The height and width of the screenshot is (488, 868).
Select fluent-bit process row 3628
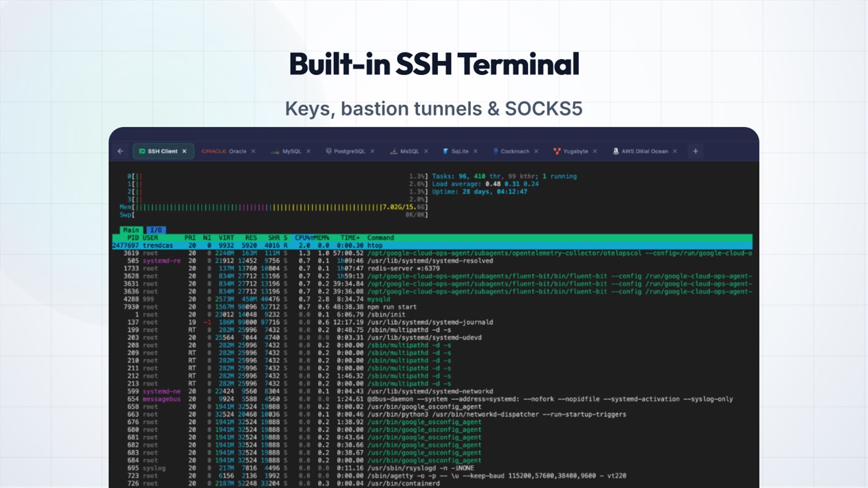click(x=432, y=276)
